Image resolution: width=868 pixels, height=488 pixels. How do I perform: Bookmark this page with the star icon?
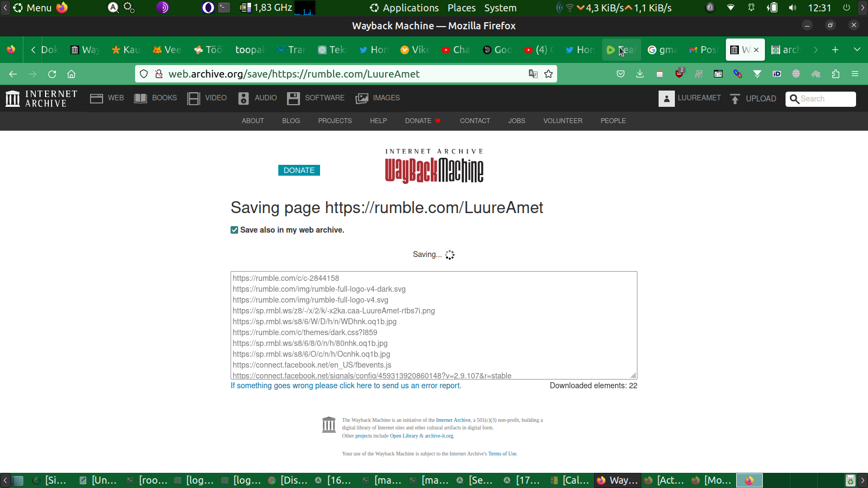click(x=548, y=74)
